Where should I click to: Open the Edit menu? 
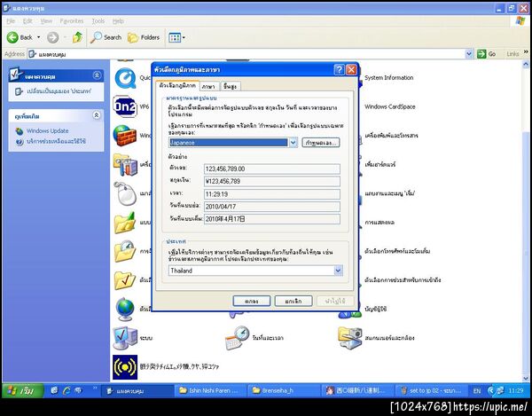[x=27, y=21]
